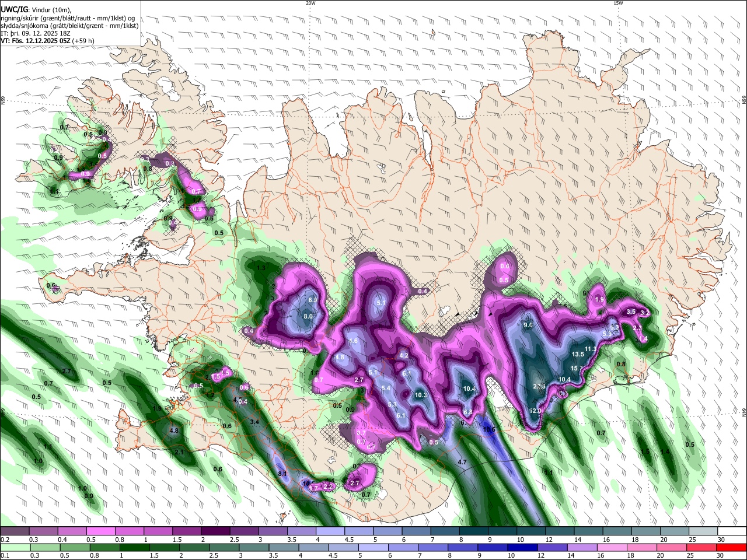Click the red swatch above 30 in the lower legend
This screenshot has width=747, height=560.
(x=732, y=547)
